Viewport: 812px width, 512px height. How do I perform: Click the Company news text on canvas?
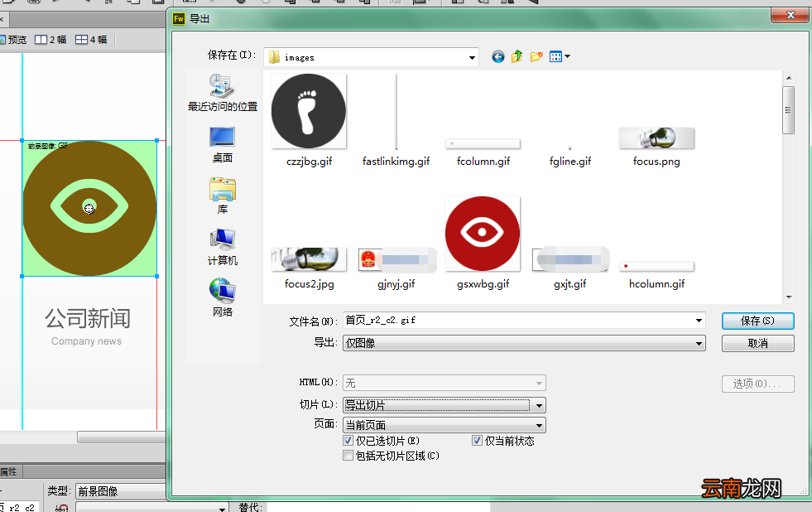[x=86, y=341]
